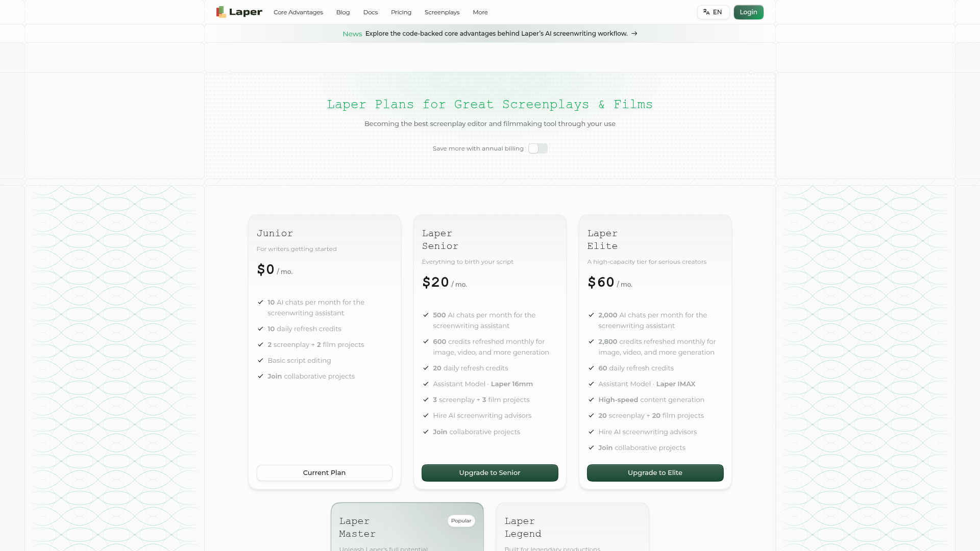Click 'A high-capacity tier for serious creators'
This screenshot has height=551, width=980.
point(647,262)
